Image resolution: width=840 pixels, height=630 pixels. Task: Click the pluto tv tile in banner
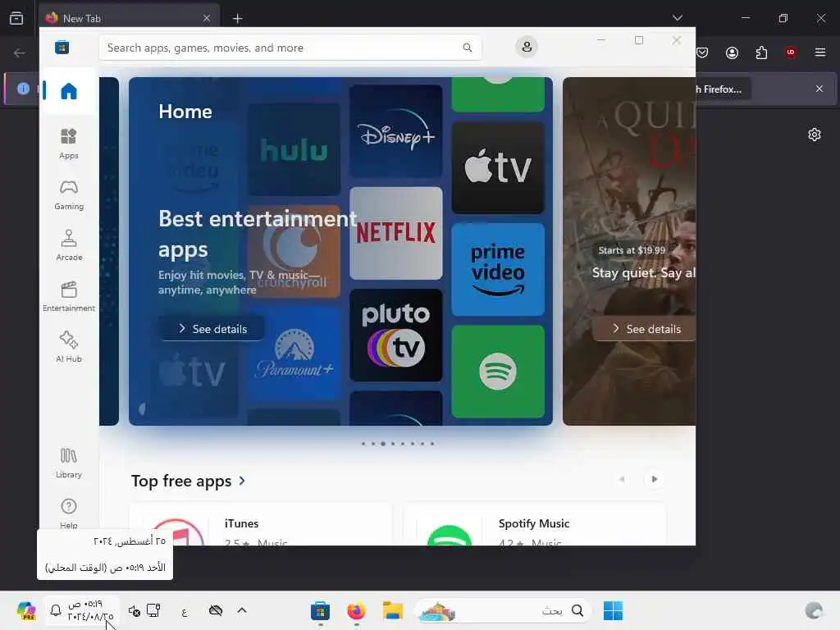click(x=396, y=336)
